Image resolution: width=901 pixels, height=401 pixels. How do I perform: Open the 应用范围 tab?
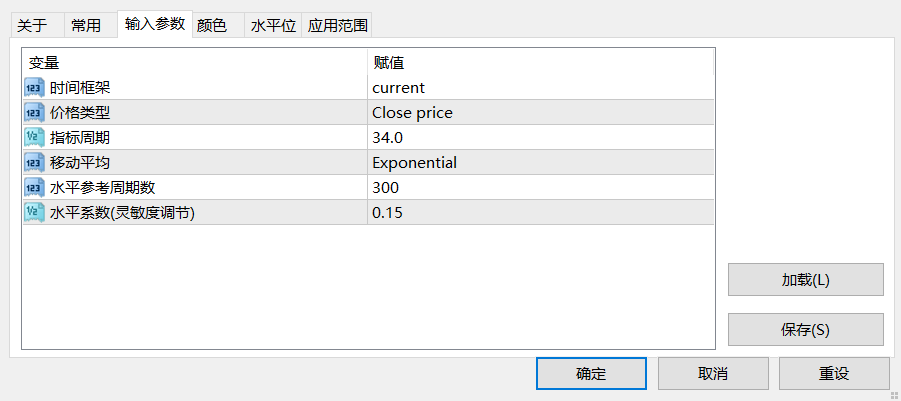click(337, 26)
